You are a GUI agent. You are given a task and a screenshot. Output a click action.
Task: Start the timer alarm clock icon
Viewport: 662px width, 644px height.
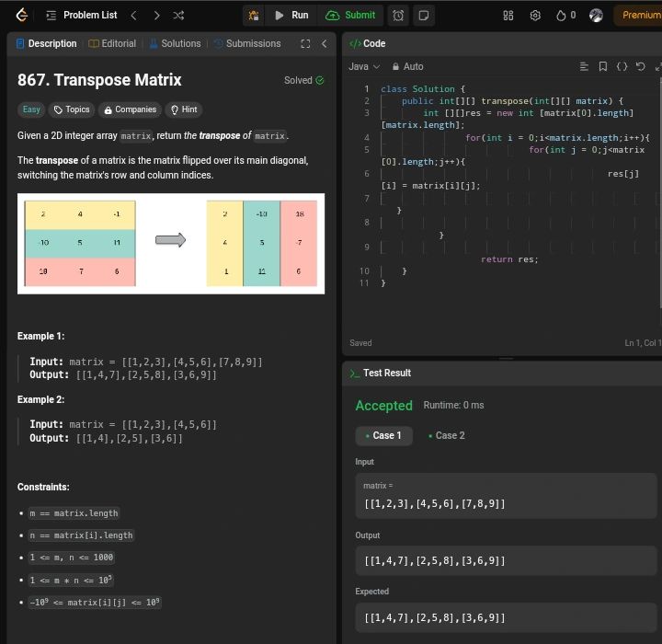(x=398, y=15)
